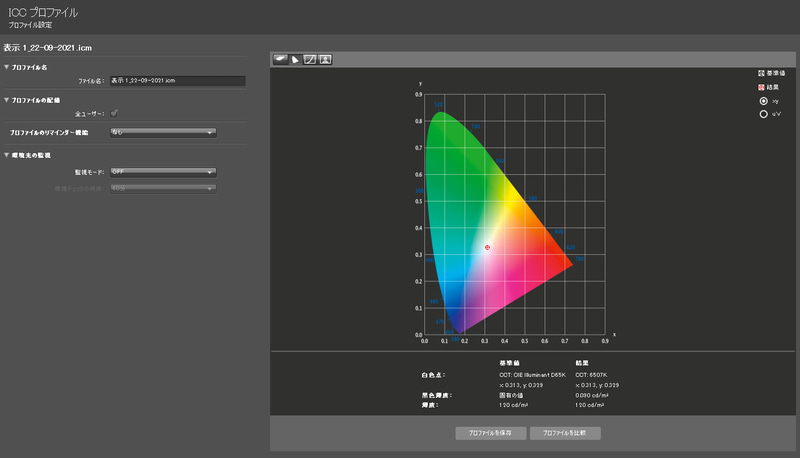Collapse the プロファイル名 section
The image size is (800, 458).
point(7,67)
